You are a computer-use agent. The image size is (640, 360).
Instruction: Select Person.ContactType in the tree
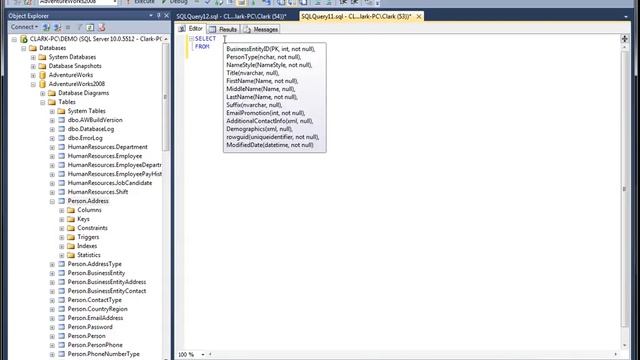point(95,300)
